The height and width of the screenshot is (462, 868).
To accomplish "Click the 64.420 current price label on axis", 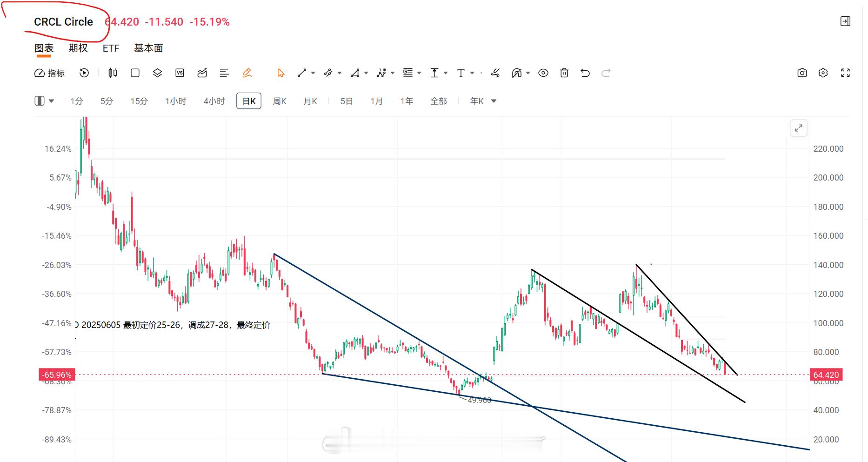I will coord(826,375).
